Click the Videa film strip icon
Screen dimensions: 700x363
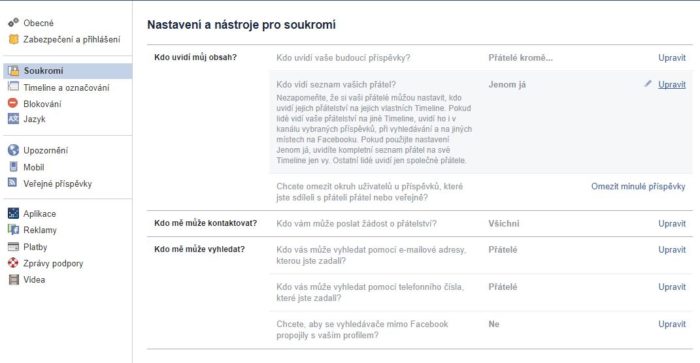[x=14, y=280]
